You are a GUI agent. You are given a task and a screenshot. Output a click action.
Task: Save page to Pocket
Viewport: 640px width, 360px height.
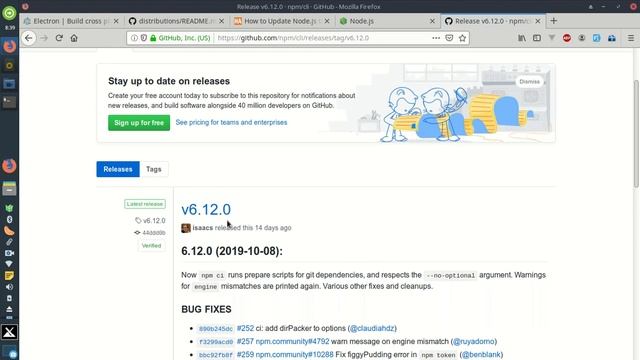pyautogui.click(x=449, y=38)
